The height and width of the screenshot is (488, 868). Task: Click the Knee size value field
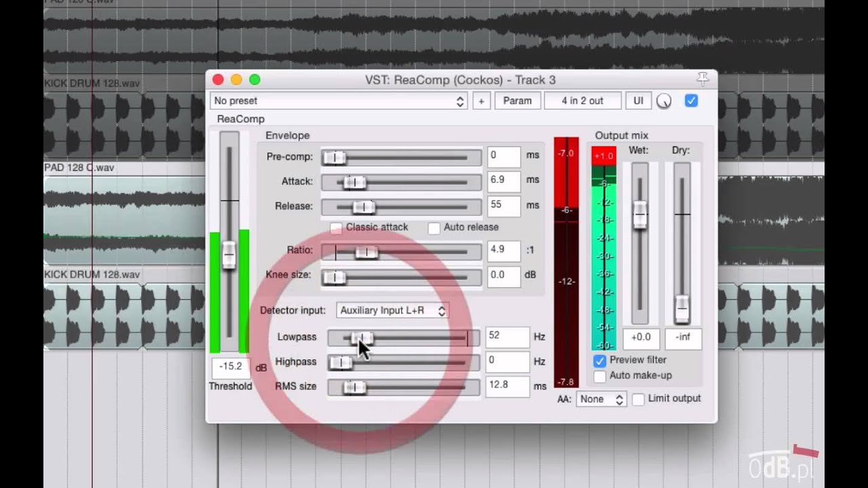coord(504,276)
